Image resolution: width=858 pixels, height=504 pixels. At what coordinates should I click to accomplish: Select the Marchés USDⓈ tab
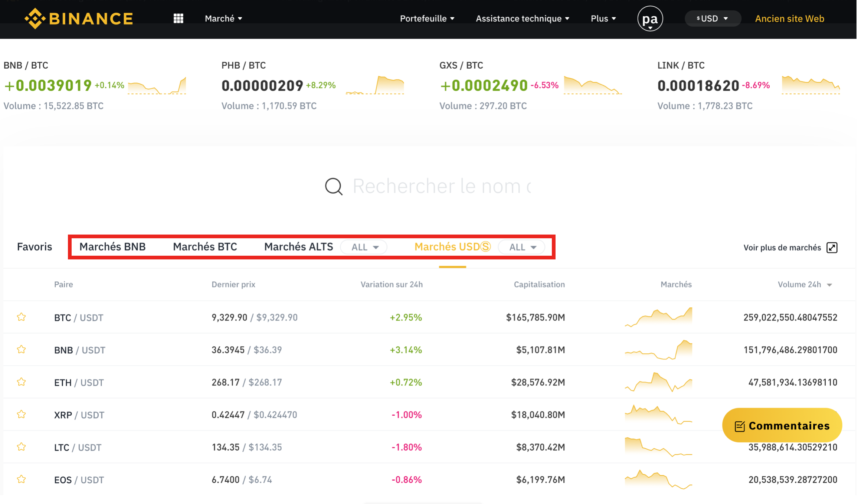(x=452, y=247)
